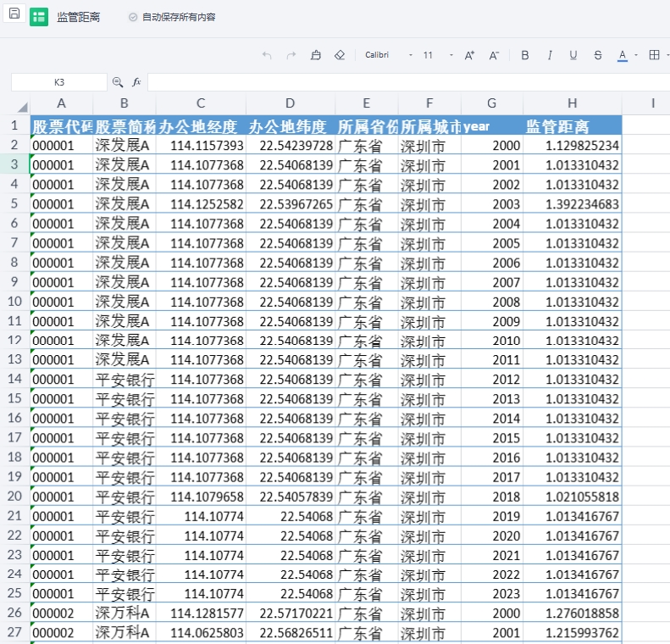670x644 pixels.
Task: Click the eraser clear-format icon
Action: coord(340,55)
